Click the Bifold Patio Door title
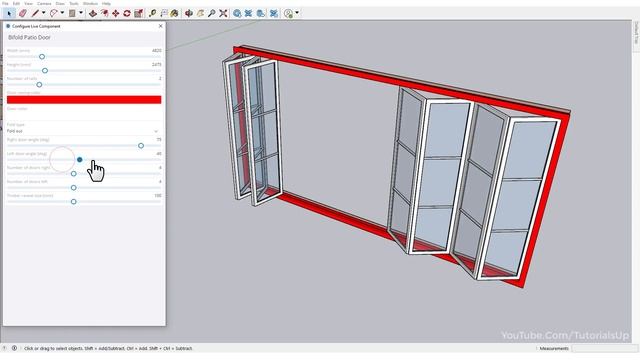Image resolution: width=640 pixels, height=360 pixels. (x=29, y=37)
